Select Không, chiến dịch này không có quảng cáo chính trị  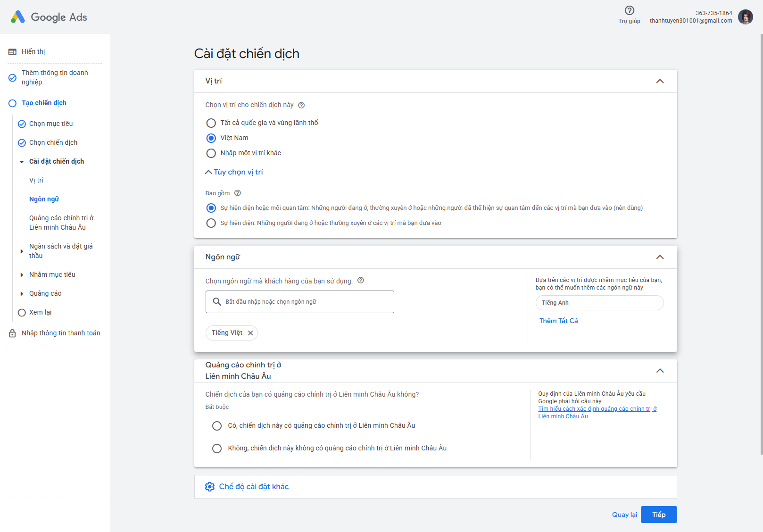(217, 449)
